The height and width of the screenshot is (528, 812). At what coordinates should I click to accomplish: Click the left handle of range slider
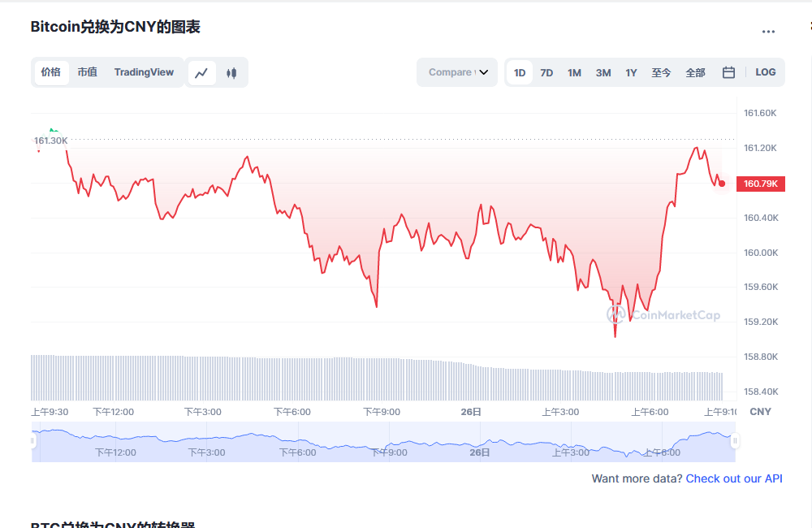coord(33,441)
